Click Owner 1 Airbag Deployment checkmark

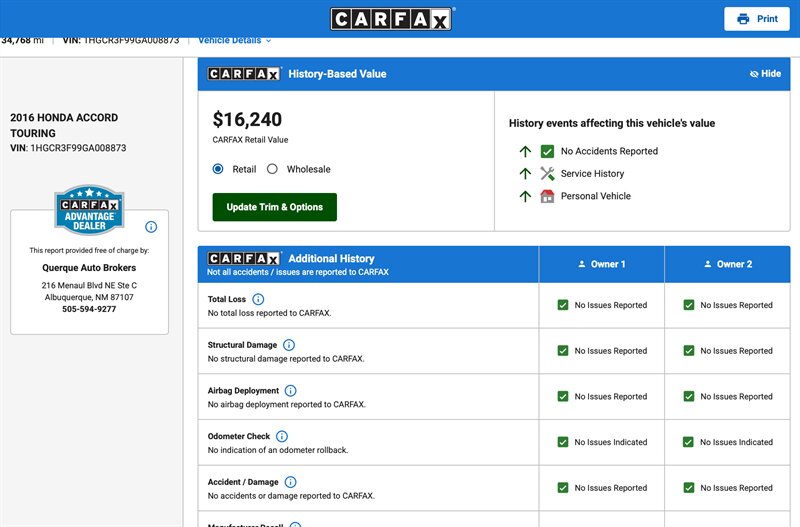click(x=563, y=396)
